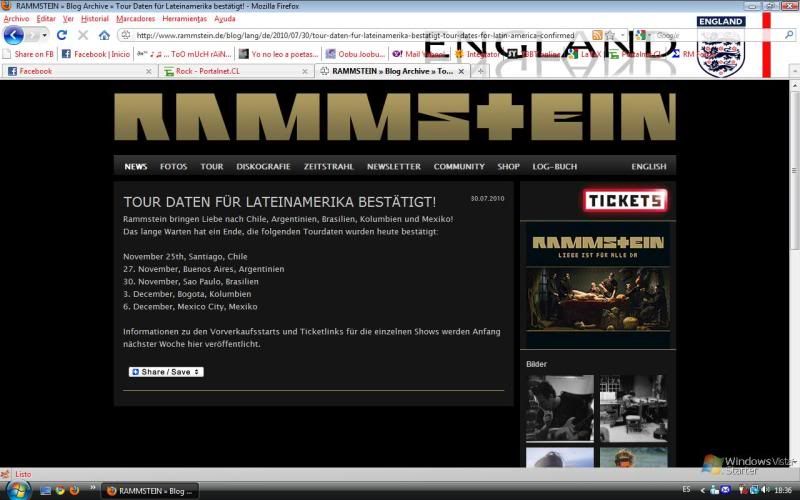Open the studio room black-and-white thumbnail
800x500 pixels.
coord(633,408)
